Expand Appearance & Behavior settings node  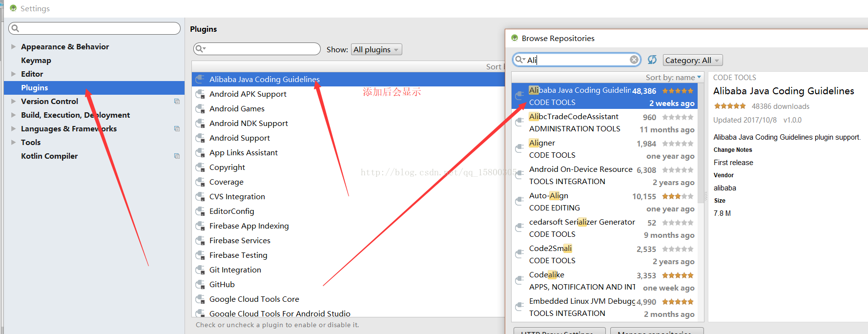14,46
